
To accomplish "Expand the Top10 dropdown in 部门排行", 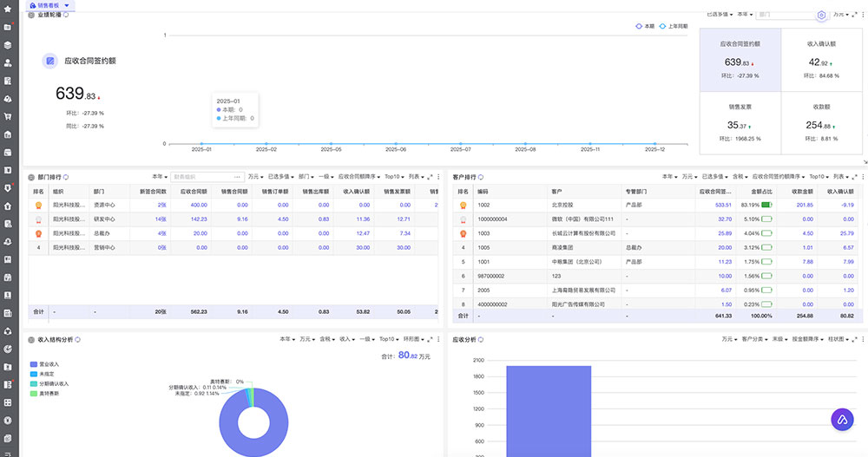I will pos(394,176).
